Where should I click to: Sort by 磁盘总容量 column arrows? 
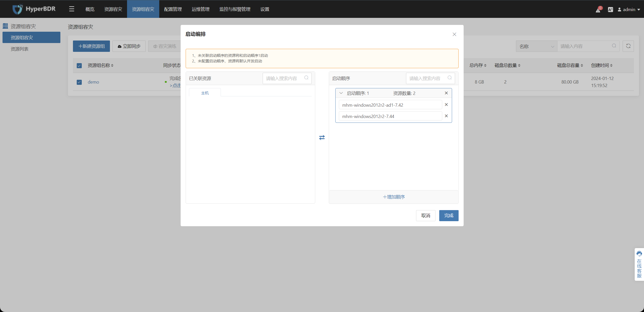point(582,65)
